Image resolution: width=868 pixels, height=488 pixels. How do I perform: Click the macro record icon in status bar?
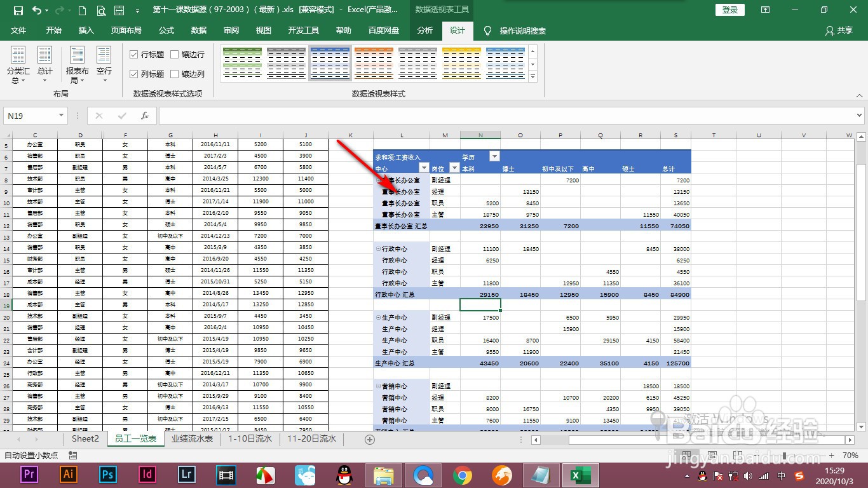(x=72, y=456)
